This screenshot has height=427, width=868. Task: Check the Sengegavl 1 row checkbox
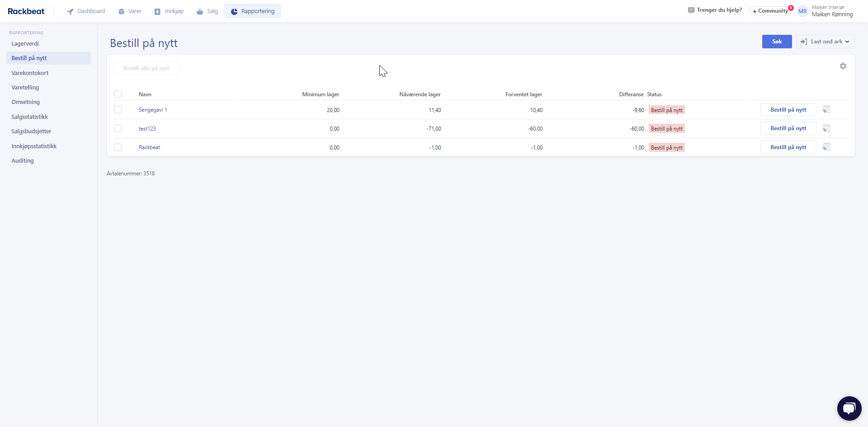pyautogui.click(x=118, y=109)
